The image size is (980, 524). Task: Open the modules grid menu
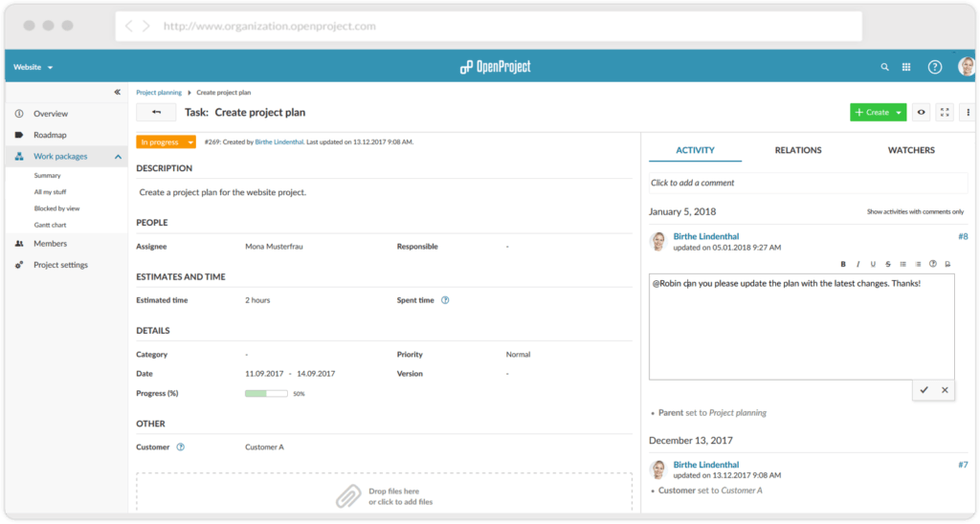(x=906, y=67)
